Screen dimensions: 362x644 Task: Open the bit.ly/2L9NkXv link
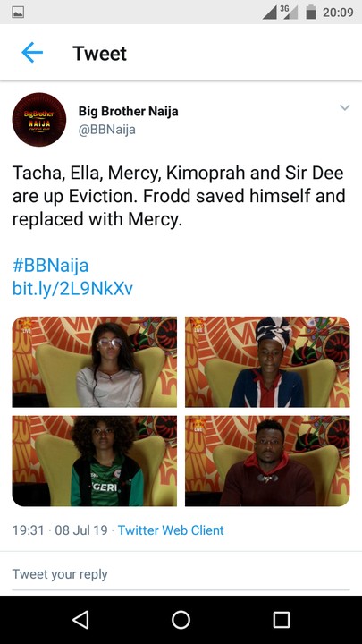(x=72, y=289)
